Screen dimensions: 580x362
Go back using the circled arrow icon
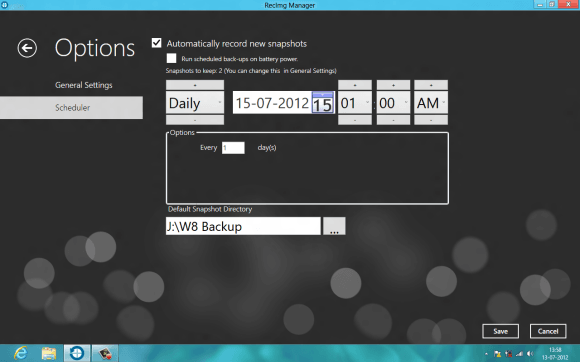27,48
